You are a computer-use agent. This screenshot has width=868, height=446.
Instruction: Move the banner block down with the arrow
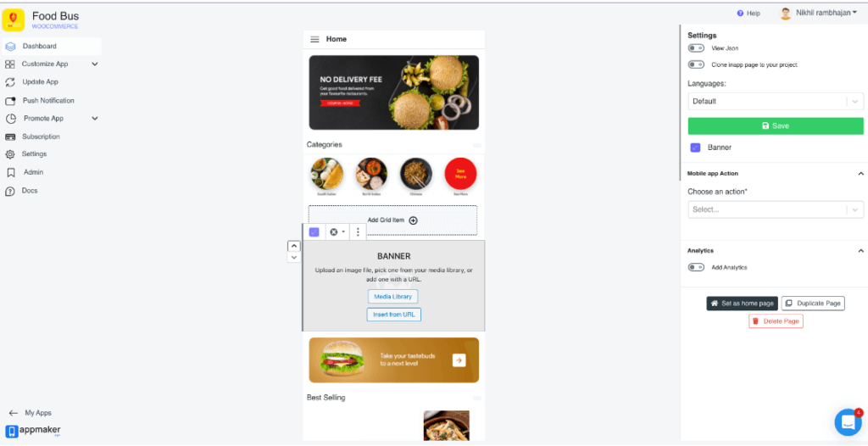click(x=294, y=257)
